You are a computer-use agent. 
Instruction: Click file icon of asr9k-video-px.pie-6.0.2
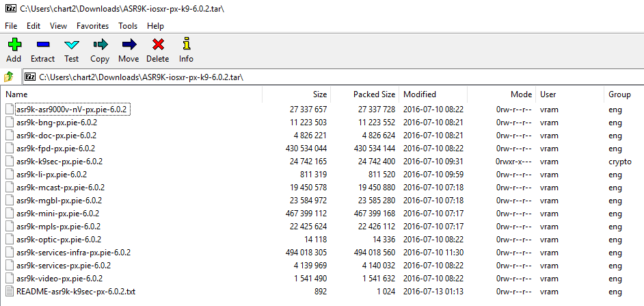point(10,279)
